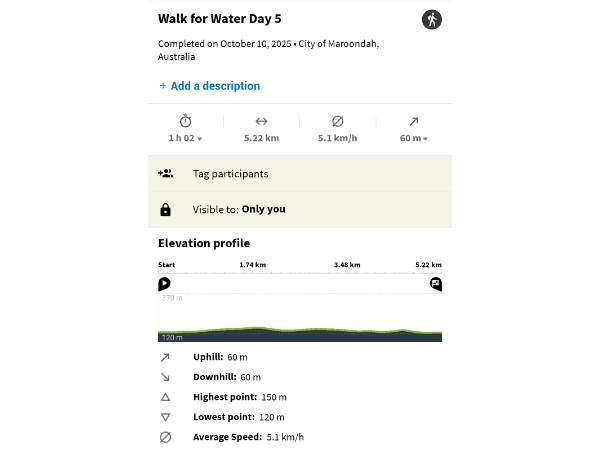Image resolution: width=600 pixels, height=450 pixels.
Task: Click the elevation gain arrow icon
Action: click(x=414, y=121)
